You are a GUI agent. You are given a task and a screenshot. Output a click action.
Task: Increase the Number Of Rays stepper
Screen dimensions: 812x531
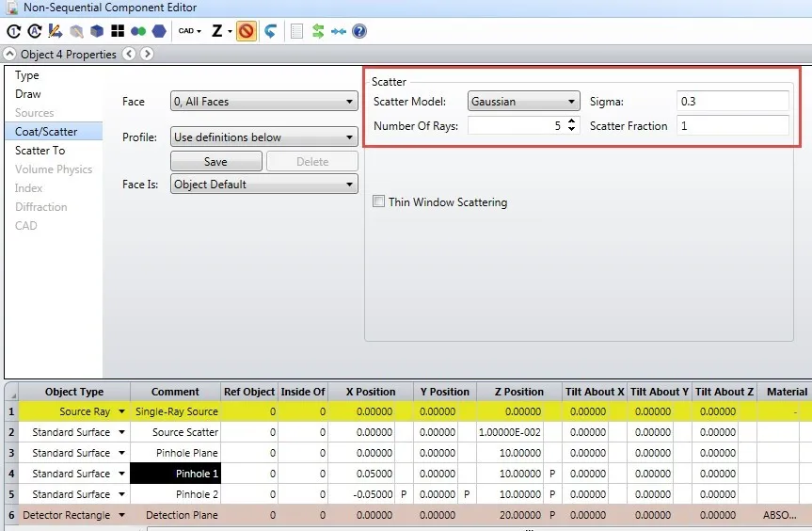point(571,121)
